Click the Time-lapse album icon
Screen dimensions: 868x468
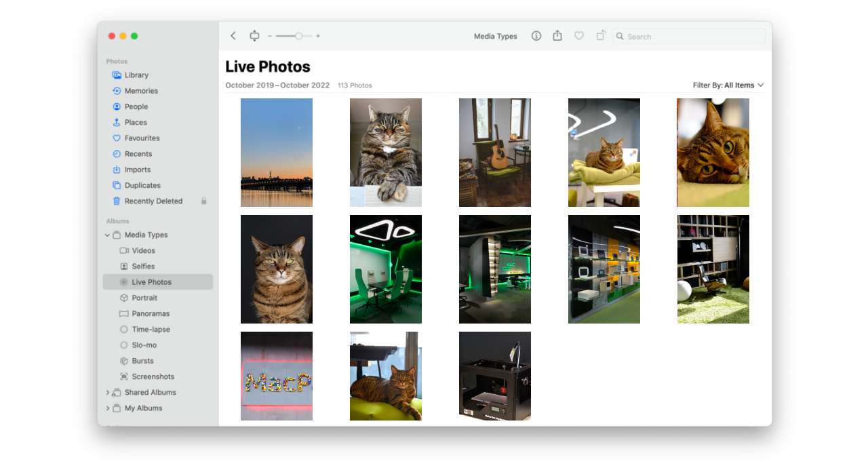pyautogui.click(x=124, y=329)
